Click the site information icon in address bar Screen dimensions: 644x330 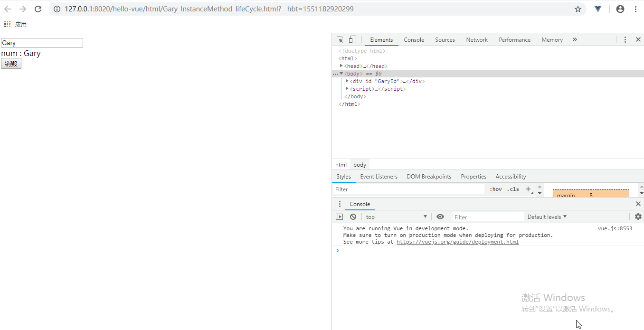57,9
